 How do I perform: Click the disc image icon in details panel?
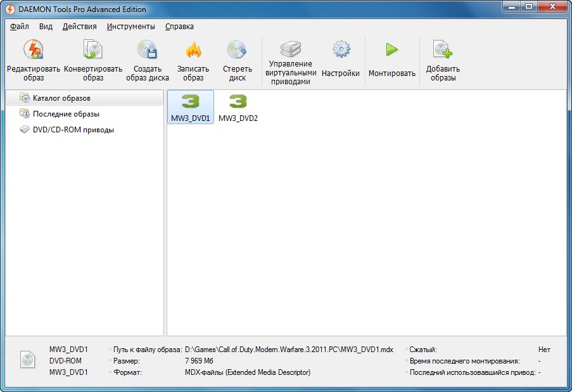point(27,360)
